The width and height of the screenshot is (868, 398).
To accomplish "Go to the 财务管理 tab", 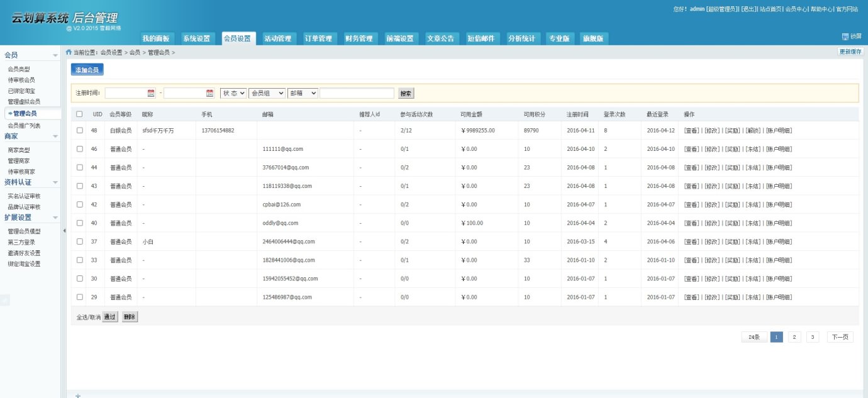I will point(359,38).
